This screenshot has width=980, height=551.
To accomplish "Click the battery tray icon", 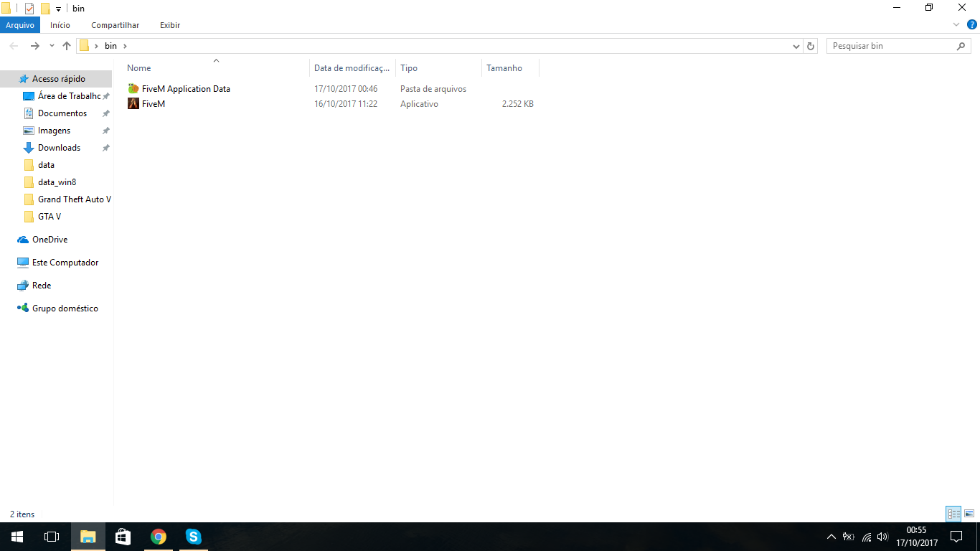I will (849, 537).
